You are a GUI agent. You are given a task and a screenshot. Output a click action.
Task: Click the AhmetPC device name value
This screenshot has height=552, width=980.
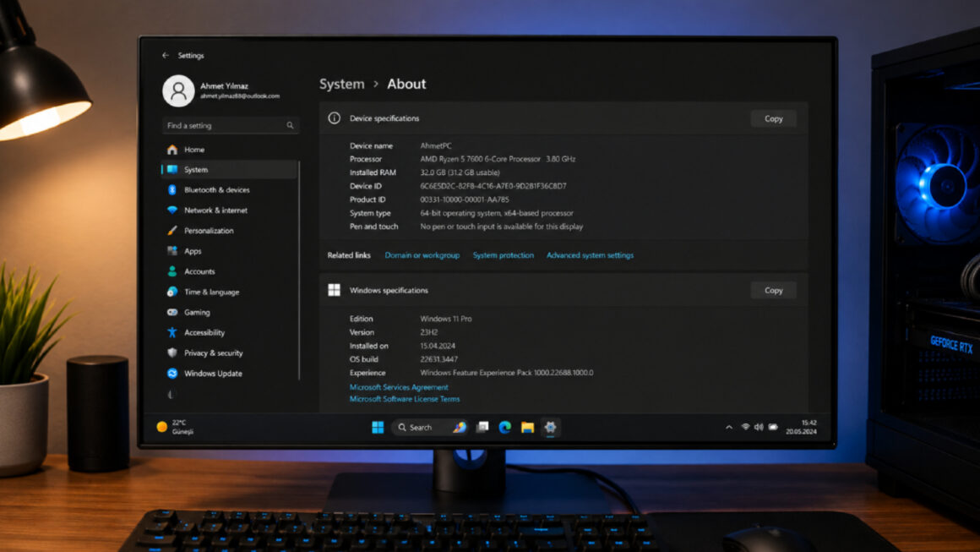(x=436, y=145)
